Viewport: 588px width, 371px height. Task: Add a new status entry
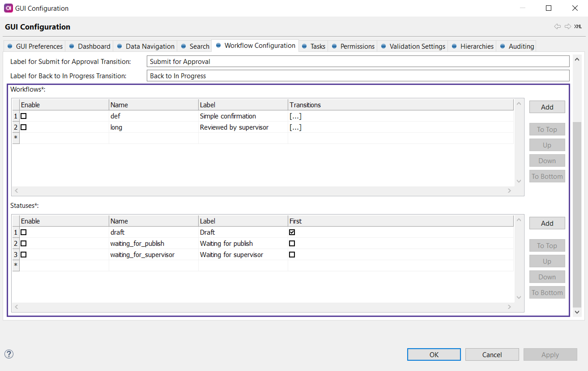(547, 223)
